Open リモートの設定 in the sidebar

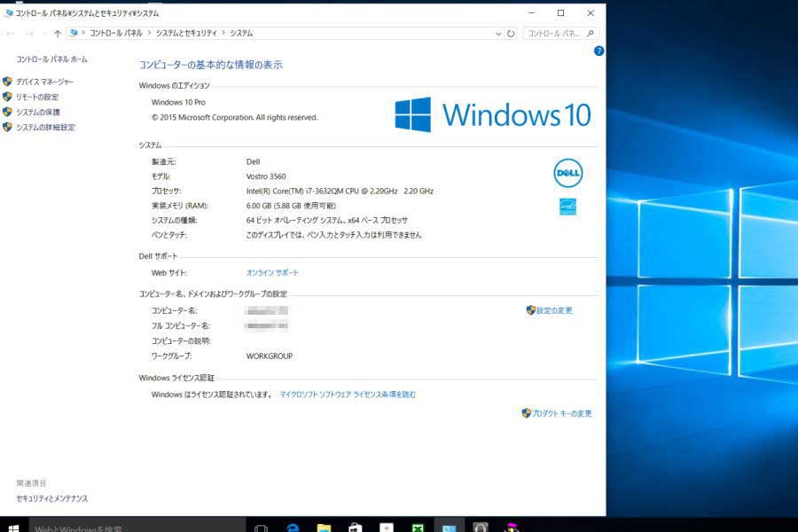[37, 97]
